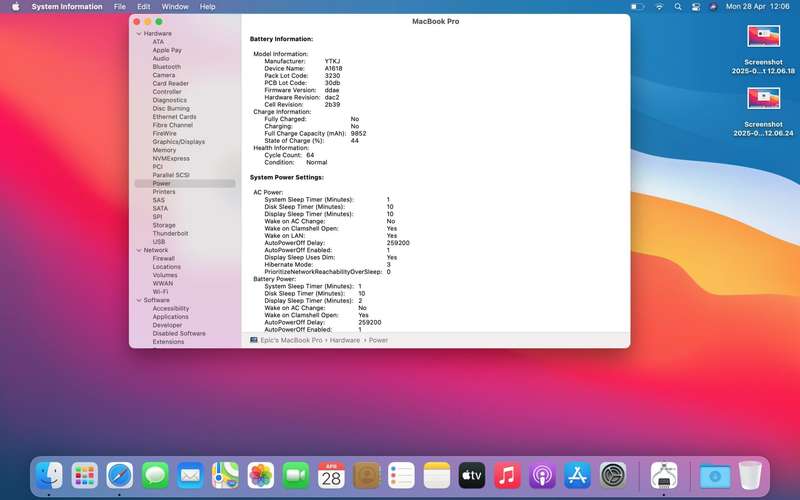
Task: Click System Information icon in Dock
Action: pyautogui.click(x=664, y=476)
